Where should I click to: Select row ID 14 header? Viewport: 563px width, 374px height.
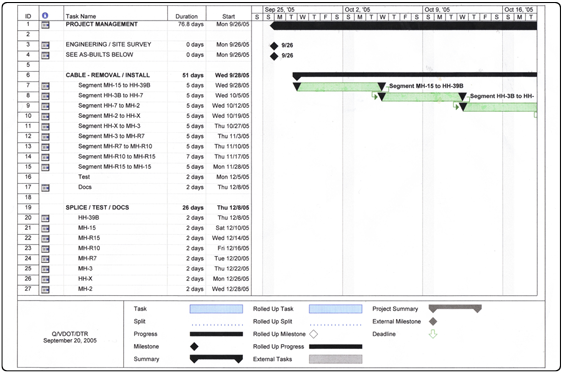(x=28, y=156)
